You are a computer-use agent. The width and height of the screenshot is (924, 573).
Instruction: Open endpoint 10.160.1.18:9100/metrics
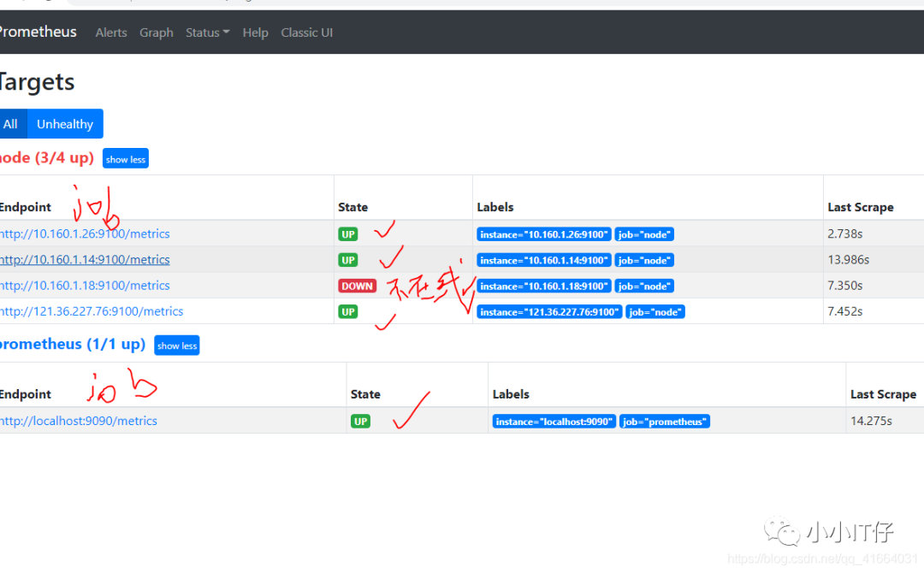(85, 286)
